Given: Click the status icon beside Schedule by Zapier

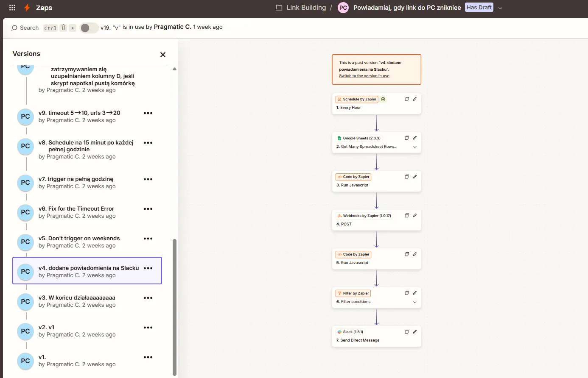Looking at the screenshot, I should (x=383, y=99).
